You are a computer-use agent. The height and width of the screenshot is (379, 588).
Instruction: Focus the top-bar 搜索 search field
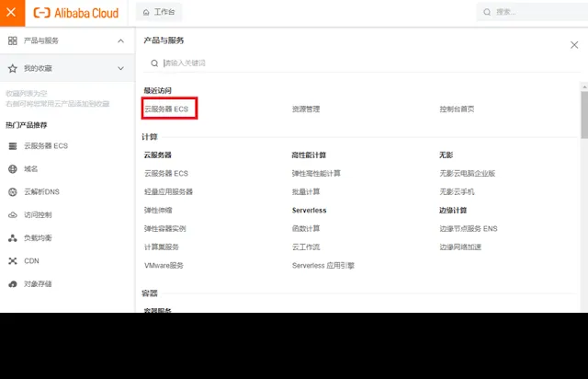click(x=533, y=12)
